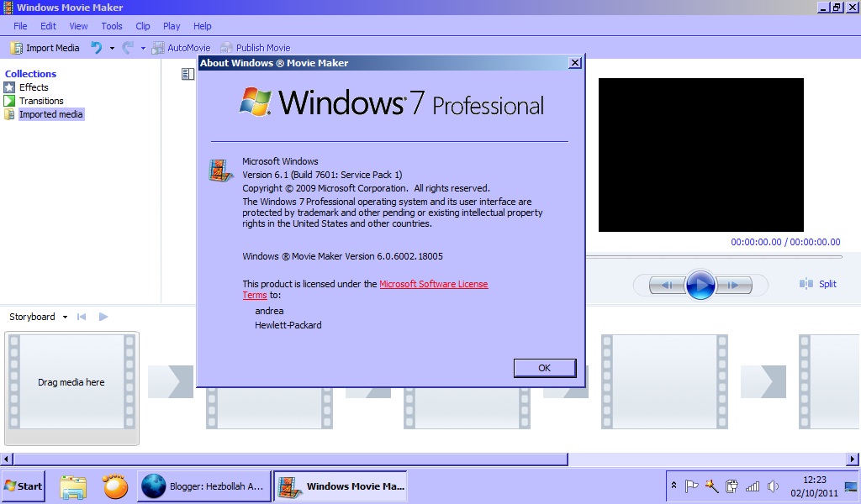Screen dimensions: 861x504
Task: Show hidden tray icons with the chevron
Action: 673,486
